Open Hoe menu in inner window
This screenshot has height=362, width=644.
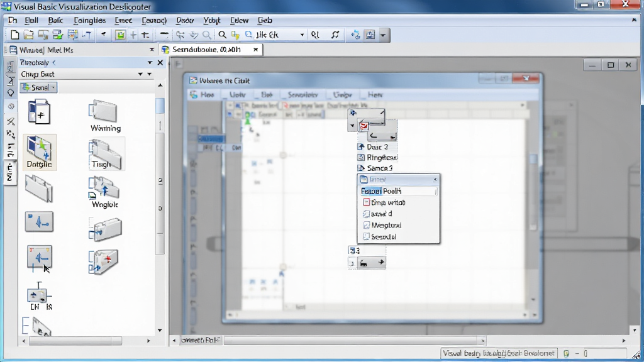tap(207, 95)
